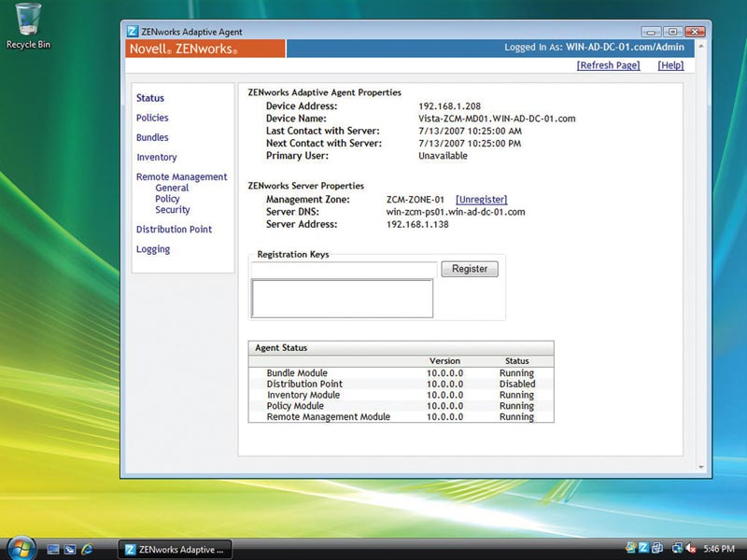Click the scrollbar up arrow
The width and height of the screenshot is (747, 560).
tap(701, 47)
